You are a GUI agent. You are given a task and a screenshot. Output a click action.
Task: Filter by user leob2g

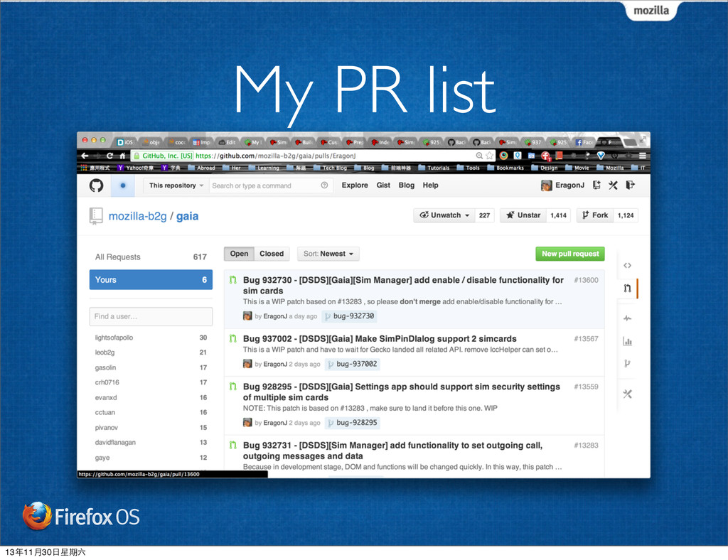(105, 352)
